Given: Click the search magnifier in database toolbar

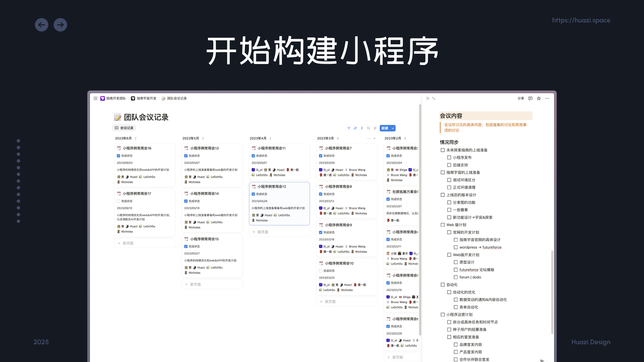Looking at the screenshot, I should (368, 128).
